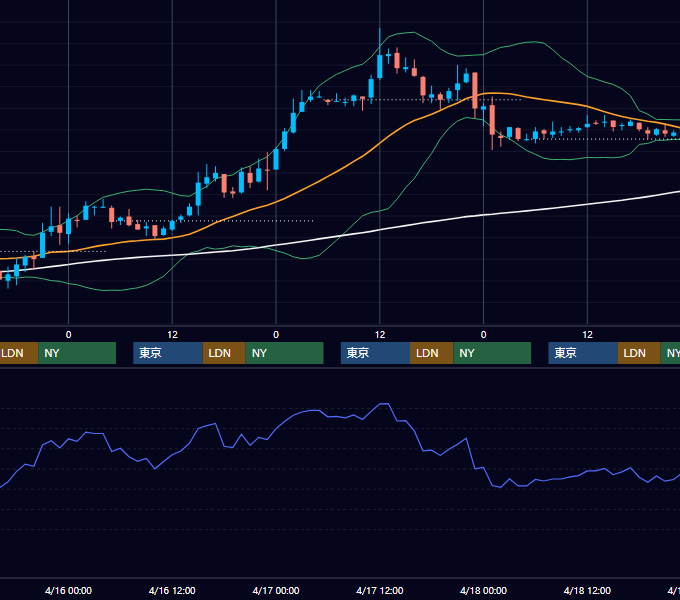The image size is (680, 600).
Task: Click the 4/16 12:00 date label
Action: point(172,590)
